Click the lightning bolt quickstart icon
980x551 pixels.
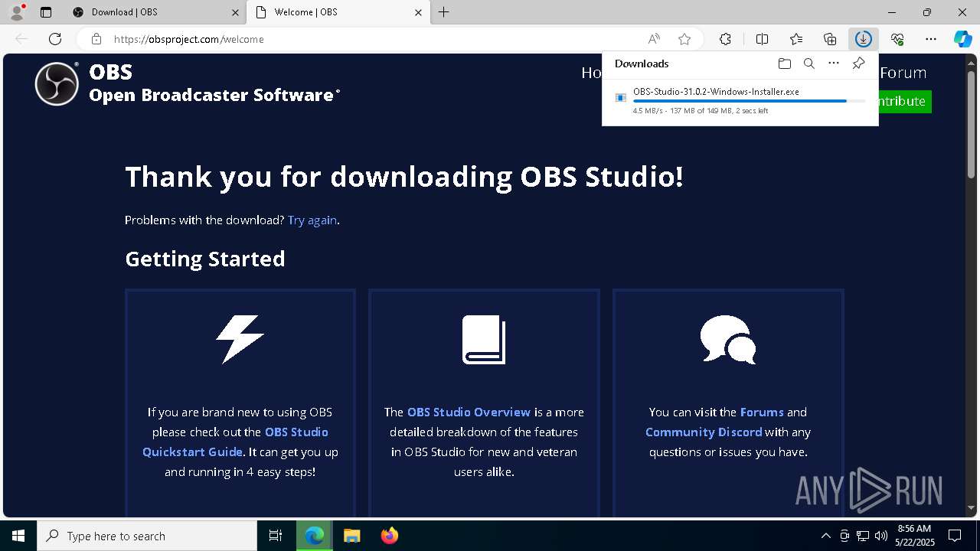(240, 339)
